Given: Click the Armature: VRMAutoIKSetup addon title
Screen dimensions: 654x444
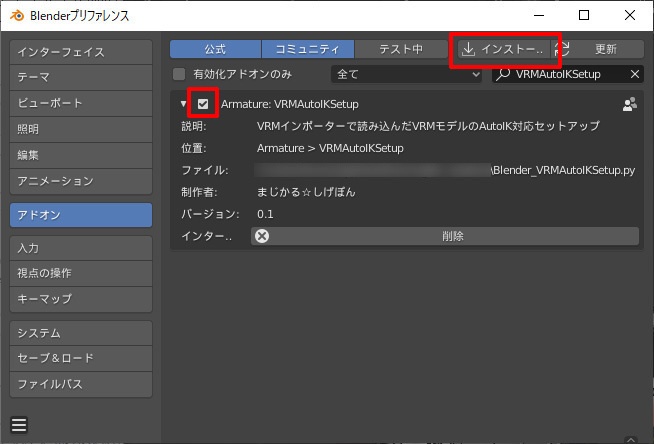Looking at the screenshot, I should (289, 104).
